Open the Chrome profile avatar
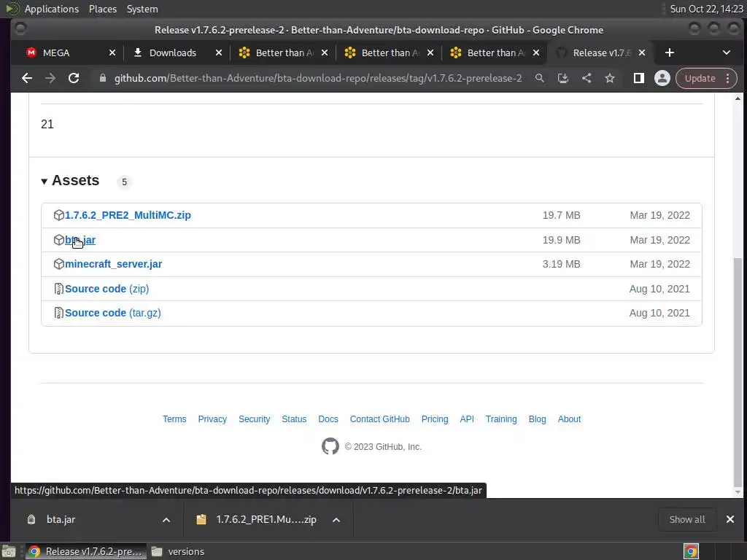This screenshot has width=747, height=560. (x=662, y=79)
